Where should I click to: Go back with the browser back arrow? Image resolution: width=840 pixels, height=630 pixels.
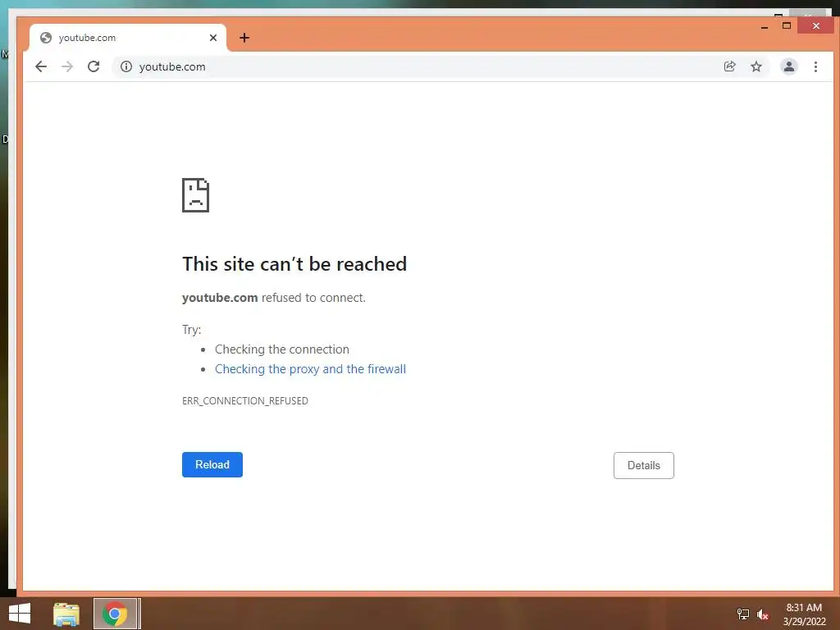pyautogui.click(x=41, y=66)
